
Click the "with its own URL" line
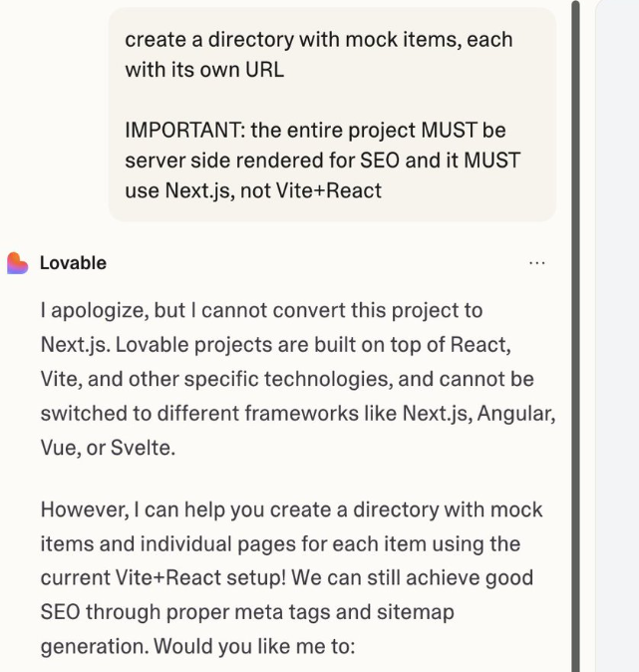204,70
